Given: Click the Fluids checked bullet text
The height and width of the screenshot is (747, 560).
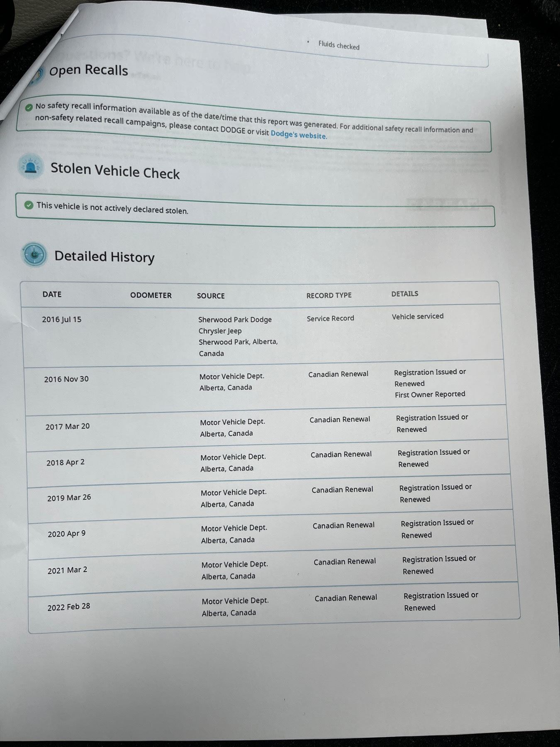Looking at the screenshot, I should point(338,45).
